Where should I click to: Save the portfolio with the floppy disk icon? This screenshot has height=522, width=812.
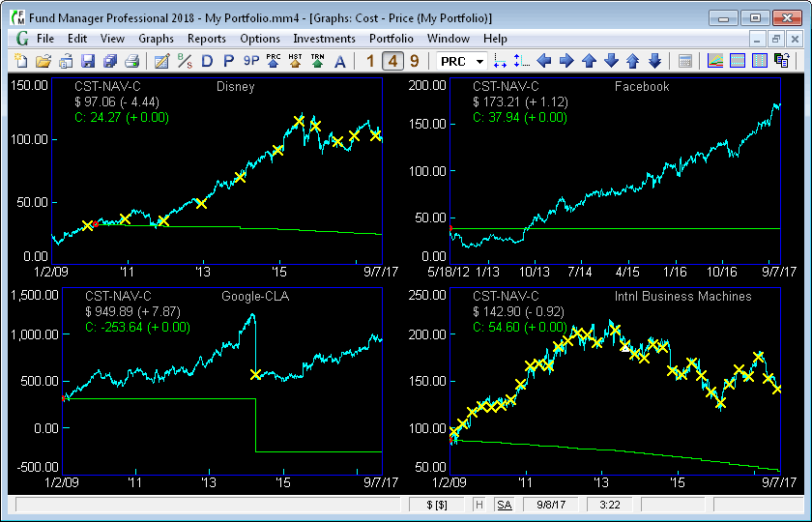click(88, 61)
